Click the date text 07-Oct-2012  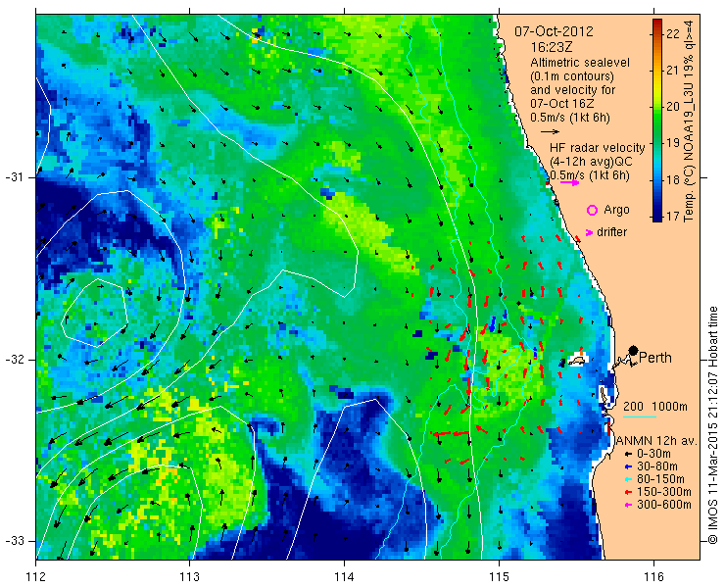(x=554, y=31)
